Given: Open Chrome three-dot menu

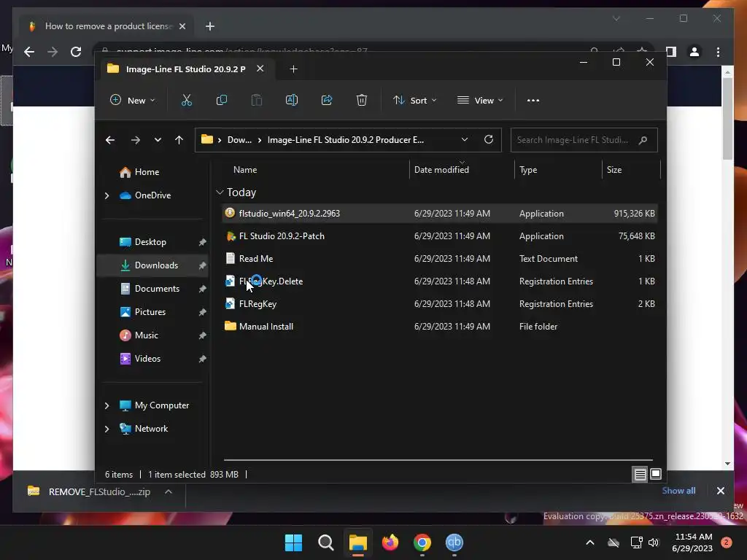Looking at the screenshot, I should point(718,52).
